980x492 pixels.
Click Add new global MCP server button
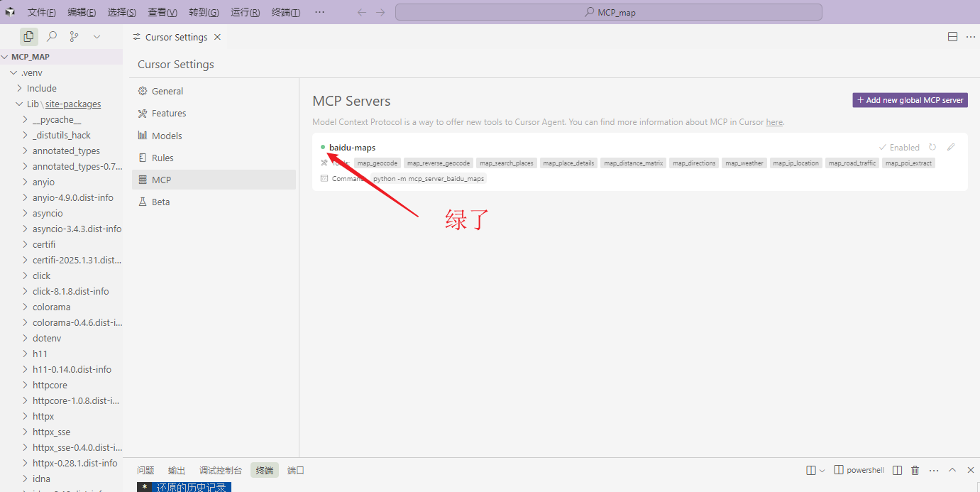(910, 100)
